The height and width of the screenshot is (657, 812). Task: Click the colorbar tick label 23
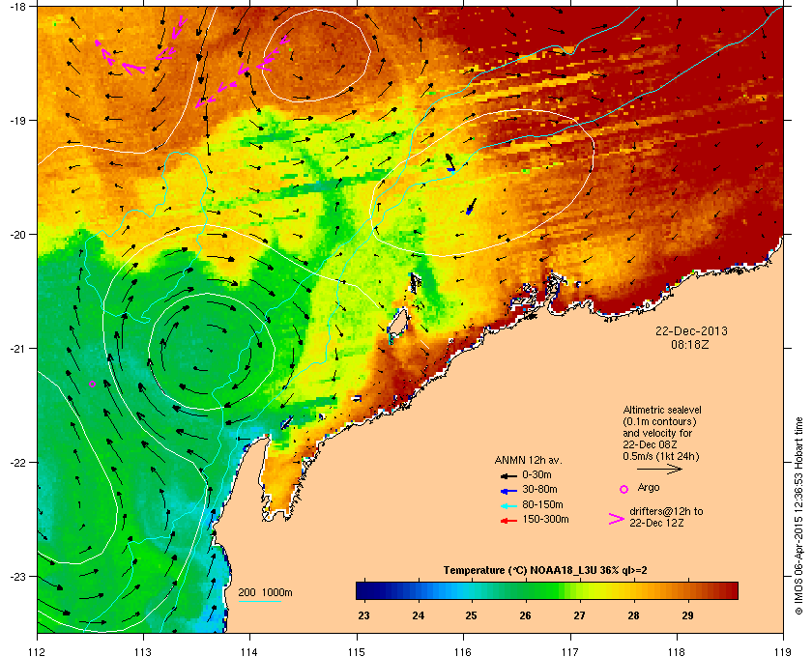[364, 615]
